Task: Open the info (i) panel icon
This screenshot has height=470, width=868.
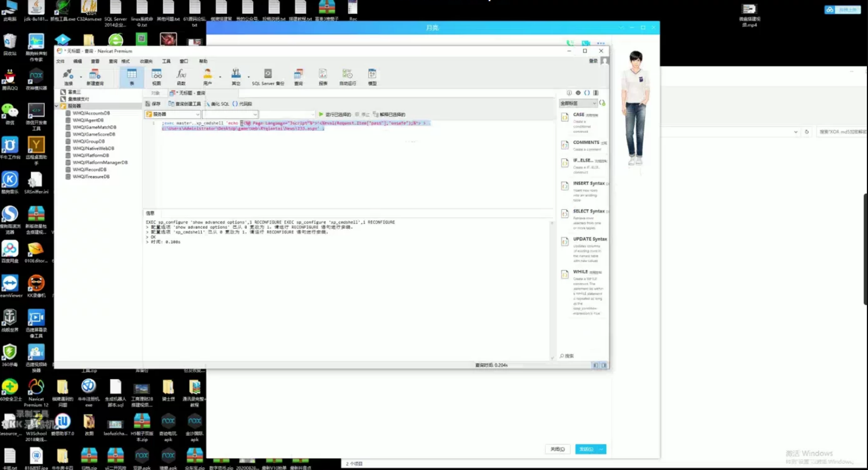Action: [569, 93]
